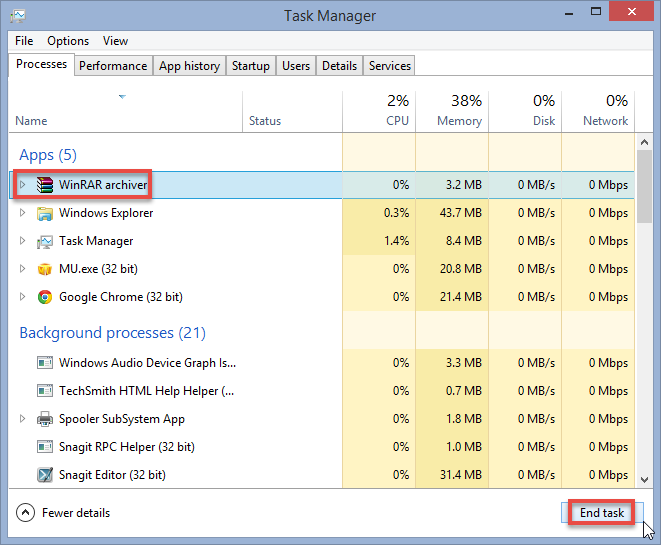Image resolution: width=661 pixels, height=545 pixels.
Task: Select the Task Manager process name
Action: tap(96, 241)
